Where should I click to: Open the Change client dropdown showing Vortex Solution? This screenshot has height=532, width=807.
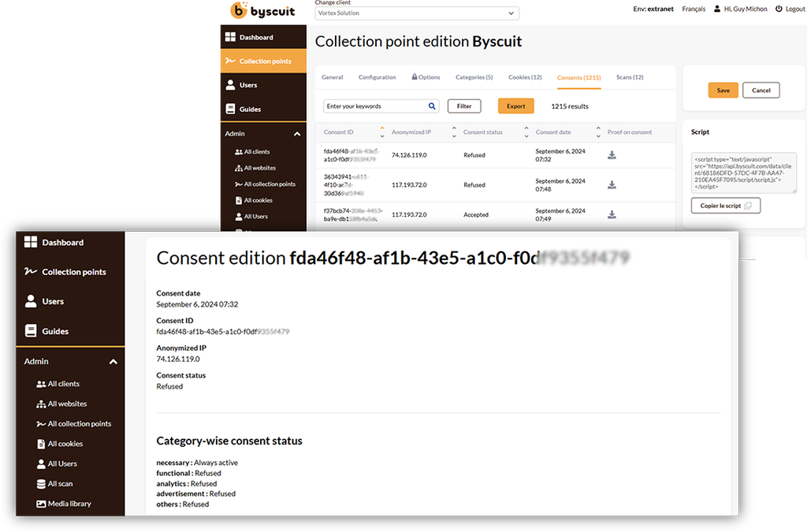point(417,13)
